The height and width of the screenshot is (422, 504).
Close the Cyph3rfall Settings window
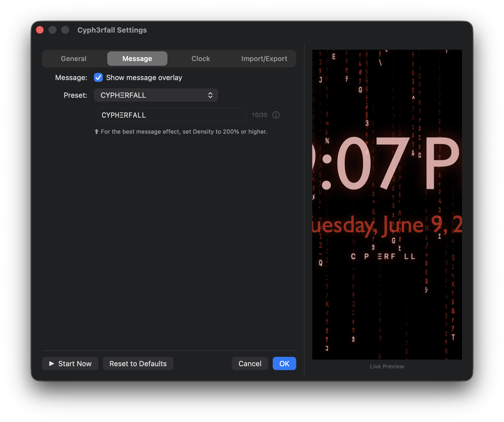(40, 30)
